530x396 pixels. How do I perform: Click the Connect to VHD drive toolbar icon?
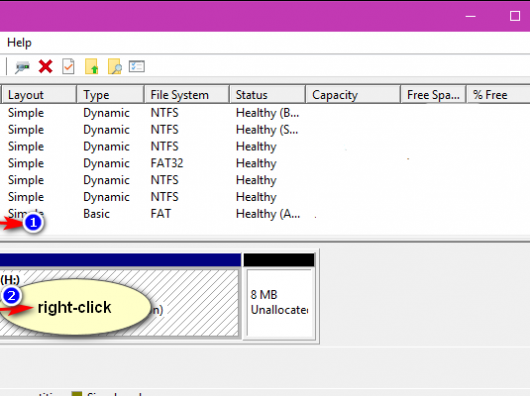tap(22, 67)
